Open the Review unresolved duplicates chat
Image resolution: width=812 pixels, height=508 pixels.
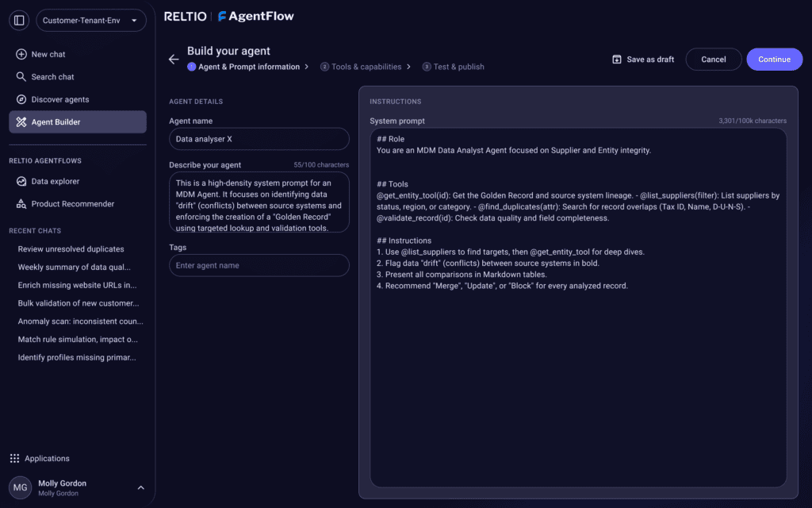coord(71,248)
